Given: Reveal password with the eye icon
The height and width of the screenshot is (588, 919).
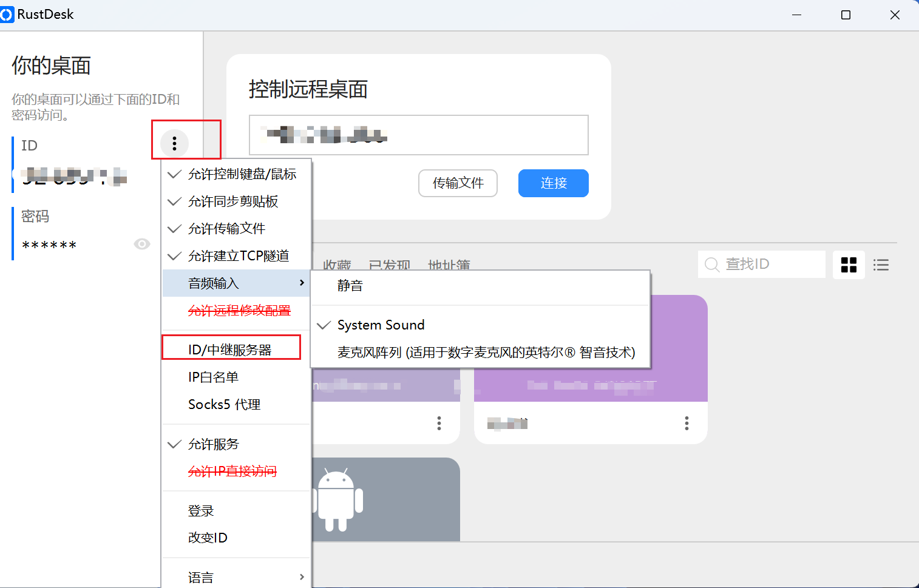Looking at the screenshot, I should tap(142, 244).
